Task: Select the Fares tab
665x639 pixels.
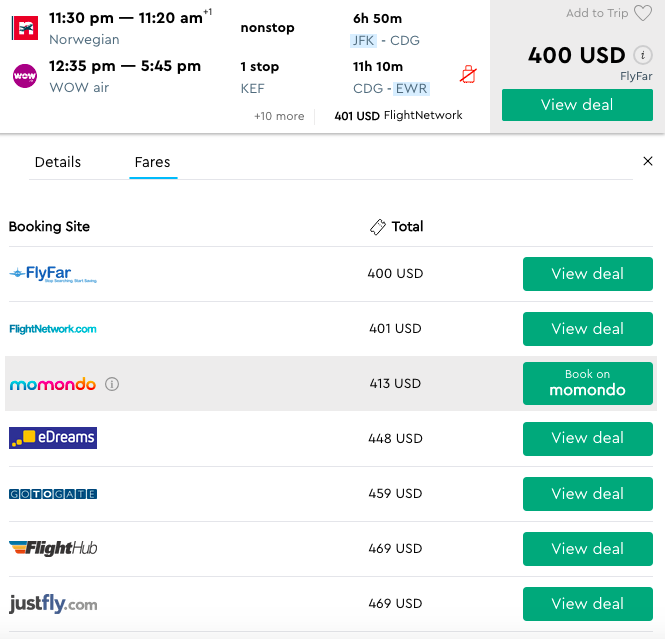Action: coord(153,162)
